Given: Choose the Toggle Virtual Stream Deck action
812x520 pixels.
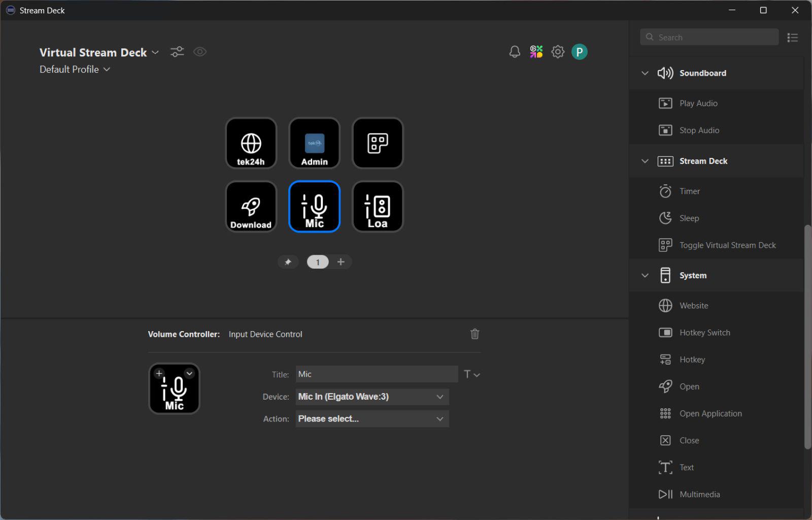Looking at the screenshot, I should [x=727, y=245].
